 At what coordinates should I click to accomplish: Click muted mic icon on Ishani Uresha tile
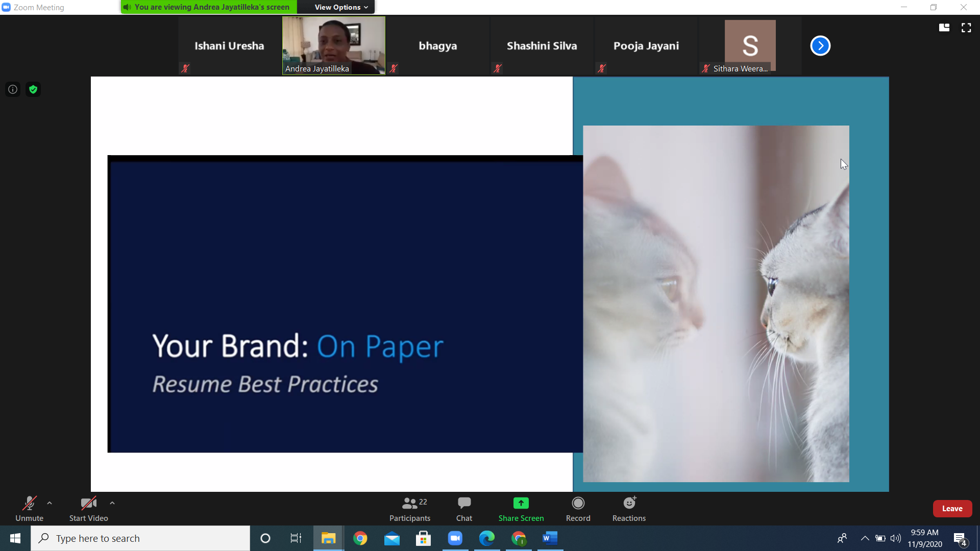point(185,68)
